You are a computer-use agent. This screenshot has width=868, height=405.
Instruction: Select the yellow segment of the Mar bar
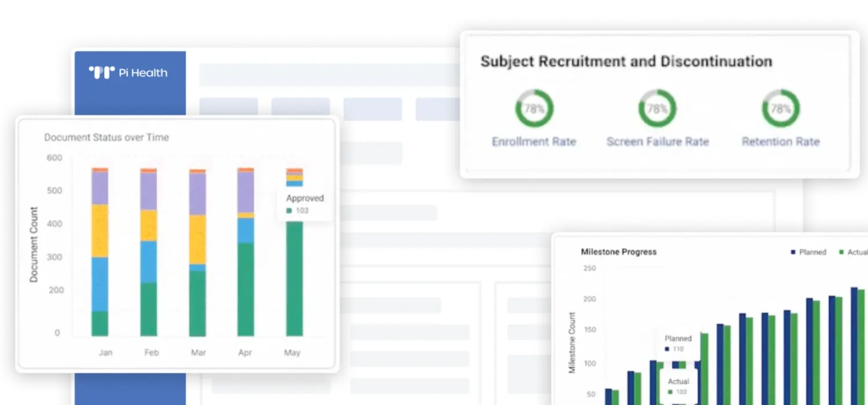pos(198,240)
